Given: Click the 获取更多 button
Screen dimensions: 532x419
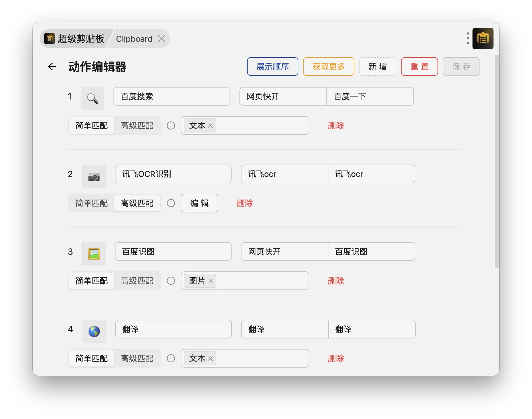Looking at the screenshot, I should point(328,67).
